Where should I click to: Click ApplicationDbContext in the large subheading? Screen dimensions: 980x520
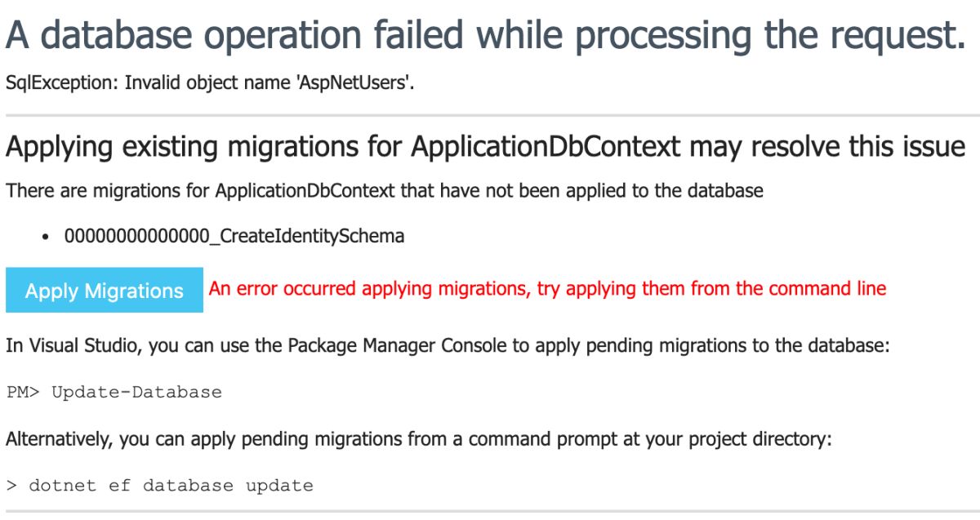tap(546, 147)
